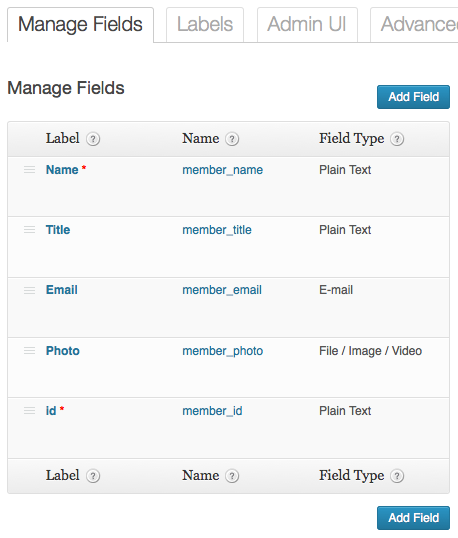Select the Advanced tab
Image resolution: width=458 pixels, height=538 pixels.
pos(414,25)
